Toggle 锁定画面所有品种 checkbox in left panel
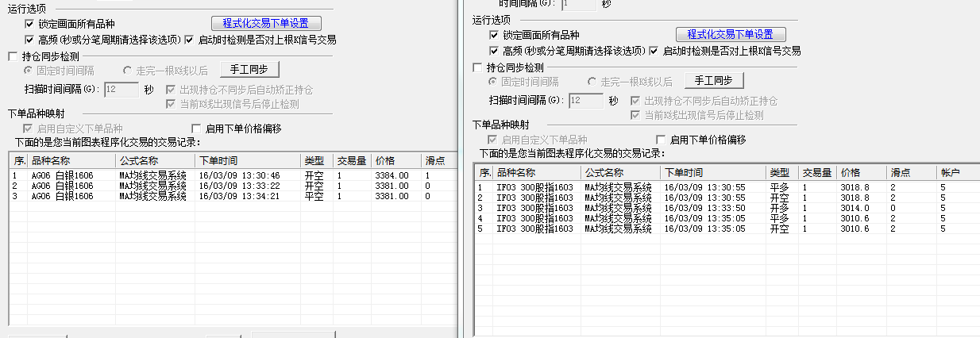Viewport: 980px width, 338px height. click(30, 24)
